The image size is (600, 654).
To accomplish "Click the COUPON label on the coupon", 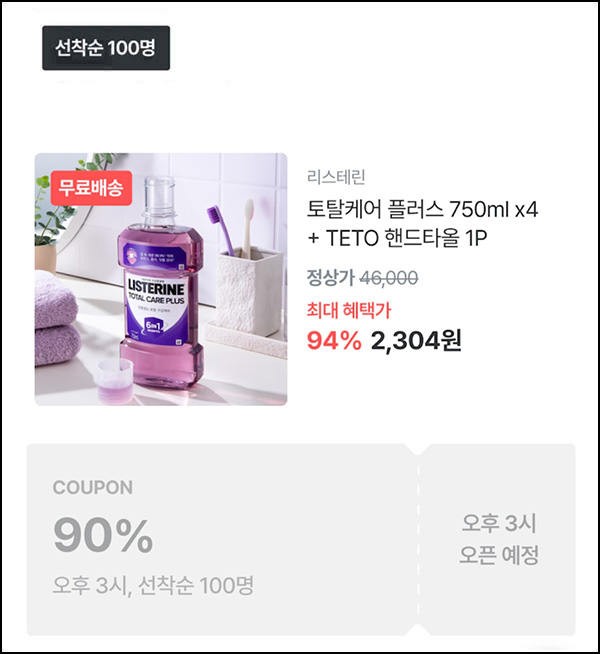I will click(x=93, y=488).
